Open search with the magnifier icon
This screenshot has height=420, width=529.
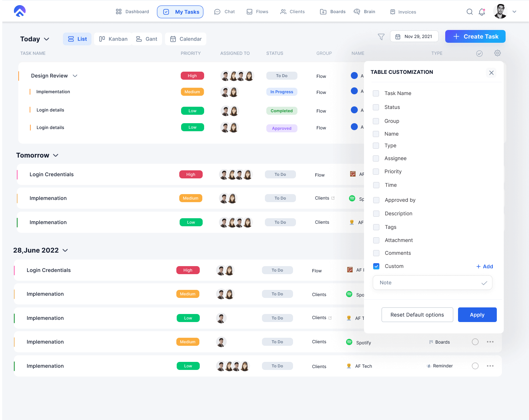point(470,12)
